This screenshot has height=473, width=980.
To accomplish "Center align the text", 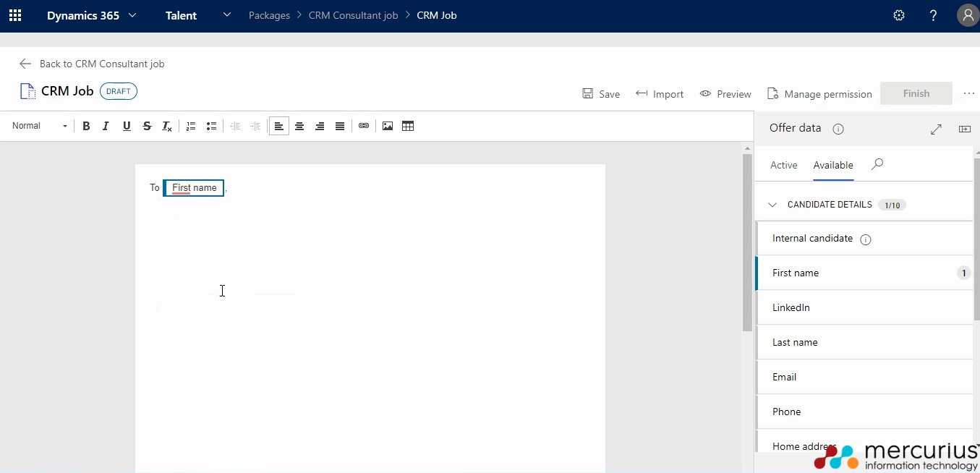I will pyautogui.click(x=299, y=126).
